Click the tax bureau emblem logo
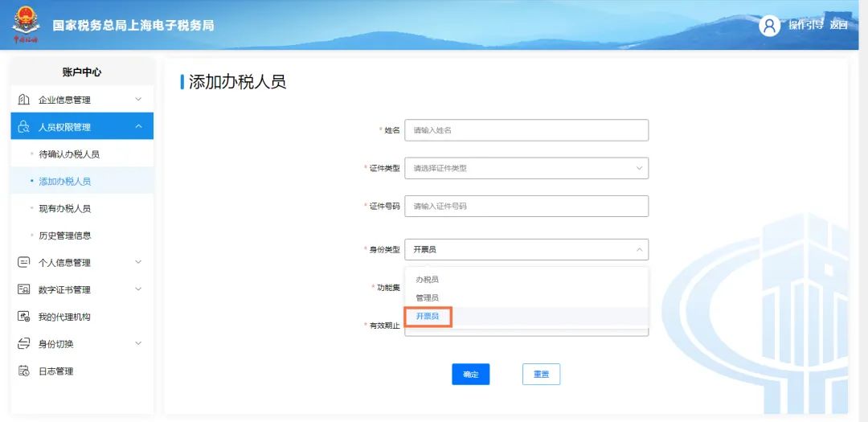 26,25
